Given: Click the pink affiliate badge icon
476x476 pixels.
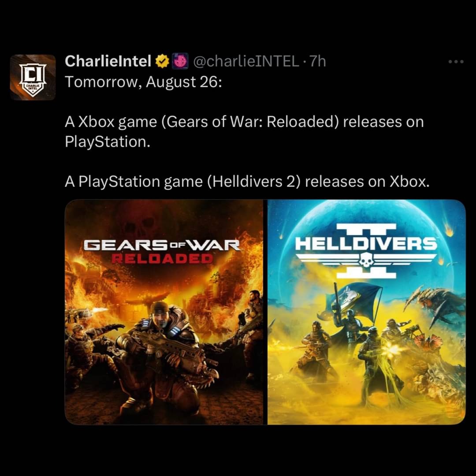Looking at the screenshot, I should (x=180, y=61).
